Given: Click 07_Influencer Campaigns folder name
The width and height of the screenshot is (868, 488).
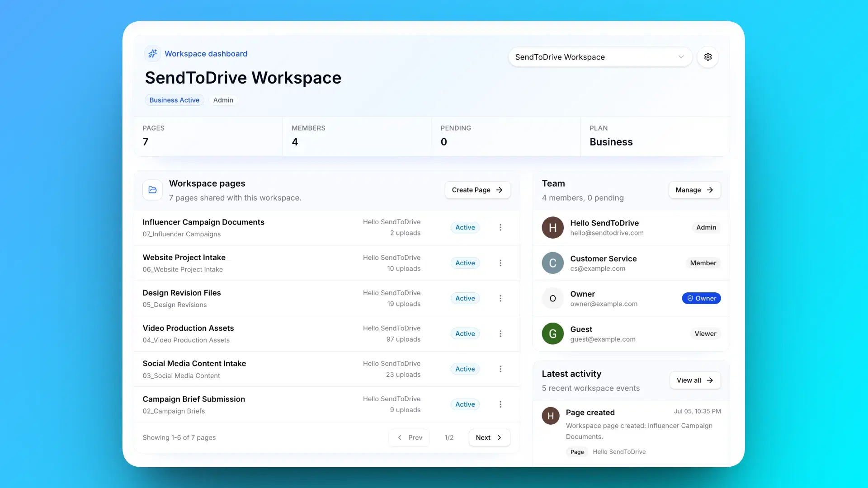Looking at the screenshot, I should pyautogui.click(x=182, y=234).
